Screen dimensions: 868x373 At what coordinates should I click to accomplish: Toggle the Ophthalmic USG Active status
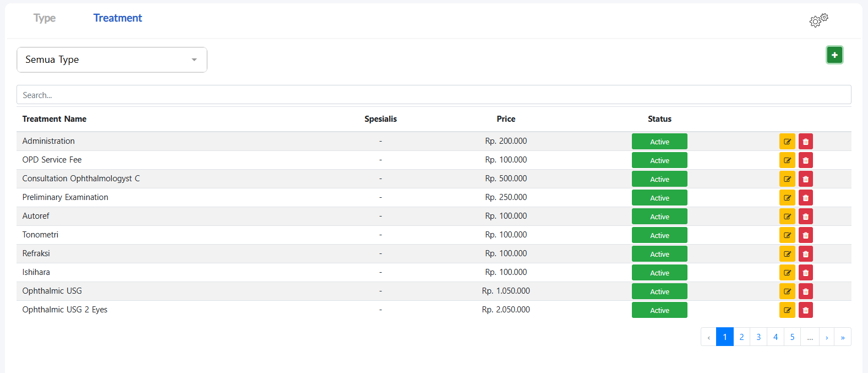[x=659, y=291]
